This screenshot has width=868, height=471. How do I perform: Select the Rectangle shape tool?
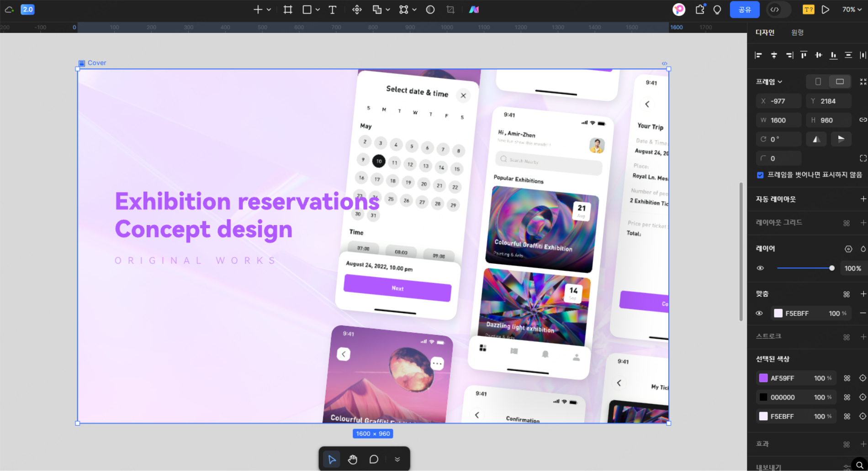tap(307, 9)
